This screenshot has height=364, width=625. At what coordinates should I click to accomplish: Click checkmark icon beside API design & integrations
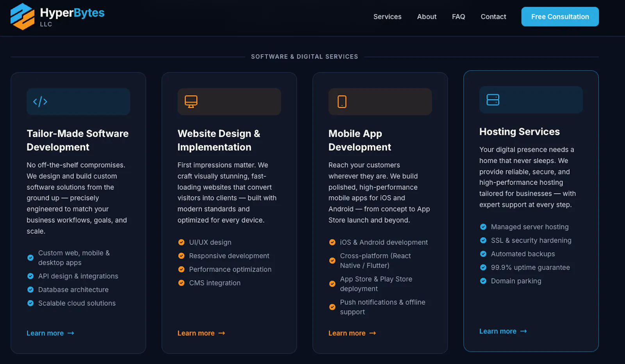30,276
